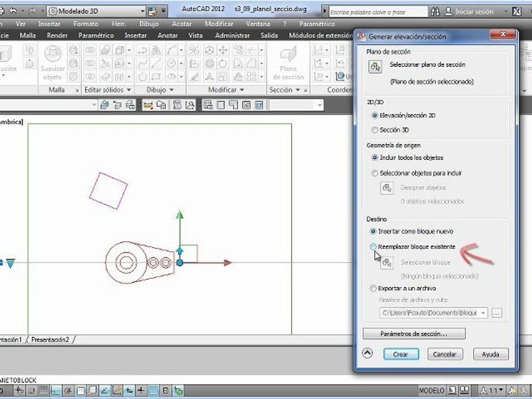Select Incluir todos los objetos option
Image resolution: width=532 pixels, height=399 pixels.
(x=375, y=157)
